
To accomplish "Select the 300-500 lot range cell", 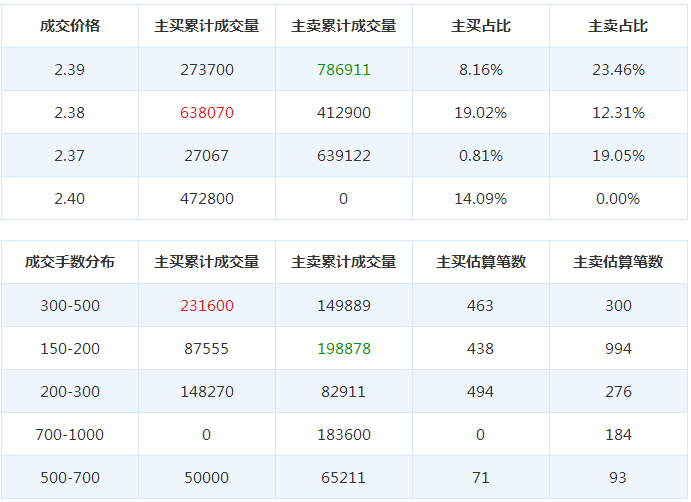I will tap(70, 305).
